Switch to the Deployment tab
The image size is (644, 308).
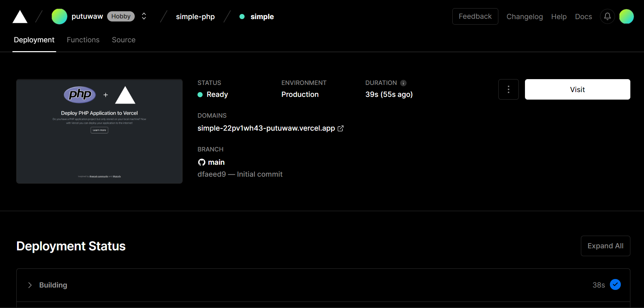tap(34, 40)
